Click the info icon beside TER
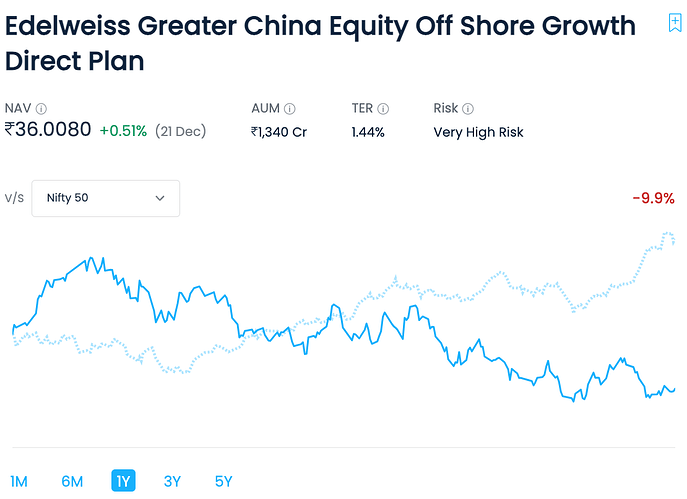The width and height of the screenshot is (687, 499). coord(383,109)
